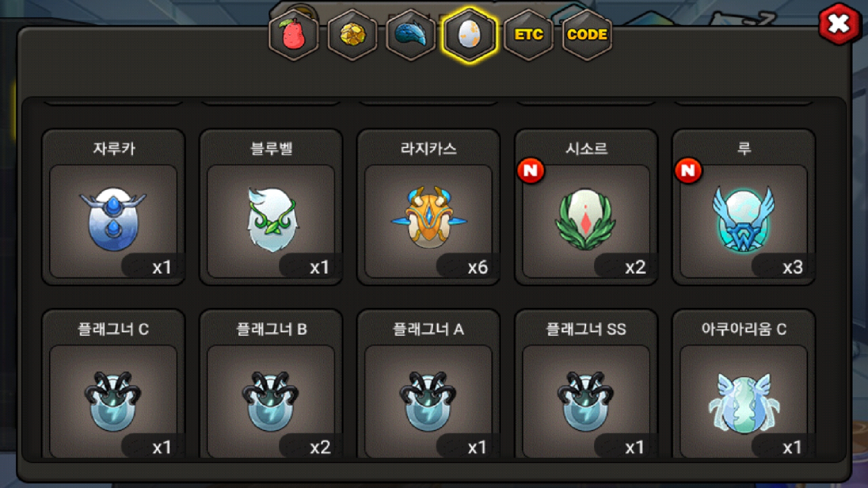Click the x6 count on 라지카스
Screen dimensions: 868x488
click(477, 267)
